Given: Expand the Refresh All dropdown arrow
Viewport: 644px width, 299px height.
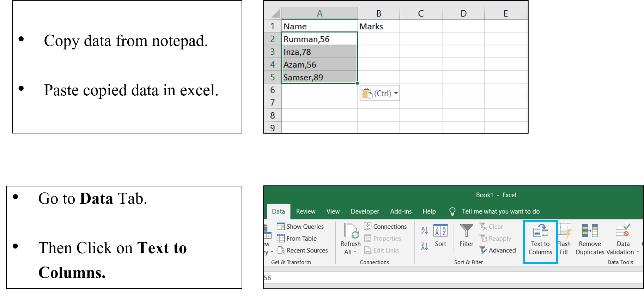Looking at the screenshot, I should tap(355, 252).
